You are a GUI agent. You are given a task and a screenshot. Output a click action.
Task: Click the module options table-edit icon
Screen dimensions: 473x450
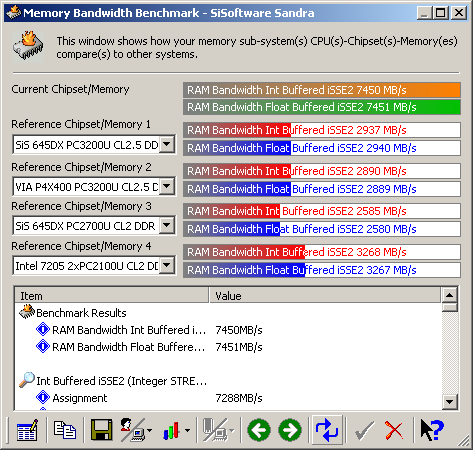coord(27,430)
